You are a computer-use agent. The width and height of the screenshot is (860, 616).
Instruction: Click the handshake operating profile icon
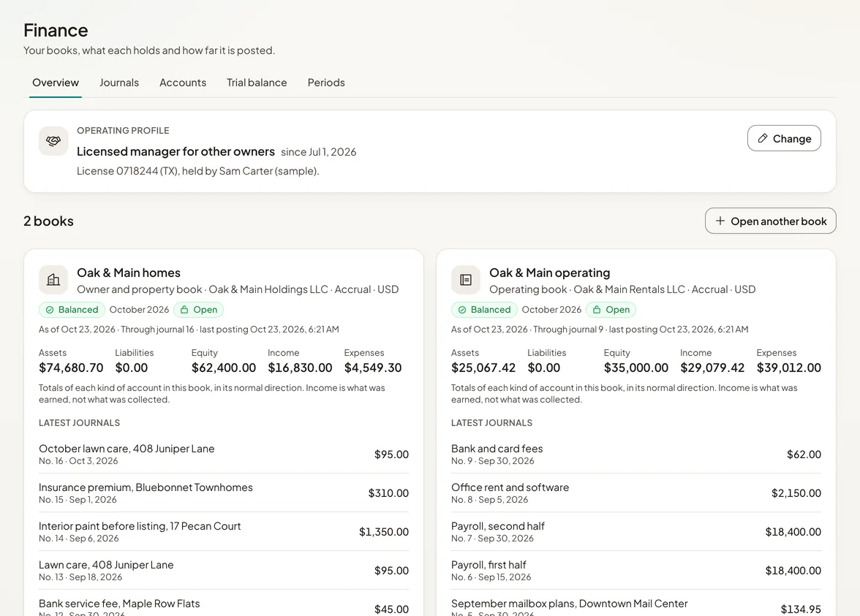[x=53, y=141]
